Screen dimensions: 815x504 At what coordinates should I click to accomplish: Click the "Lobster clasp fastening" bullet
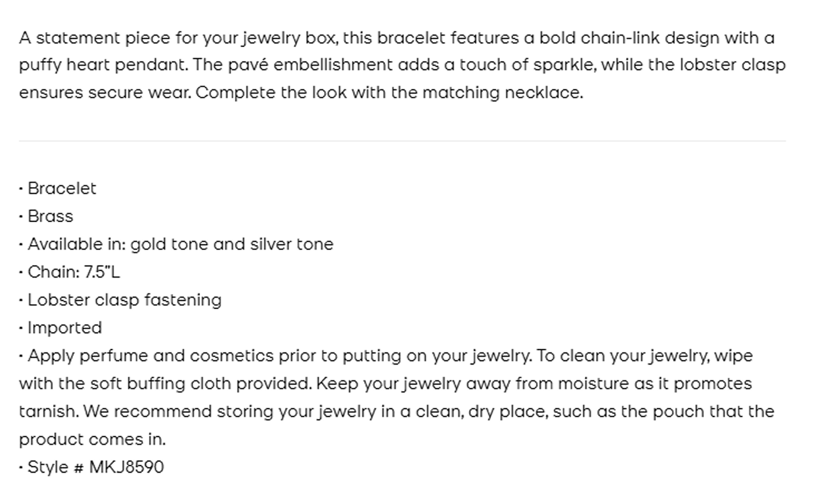point(124,300)
